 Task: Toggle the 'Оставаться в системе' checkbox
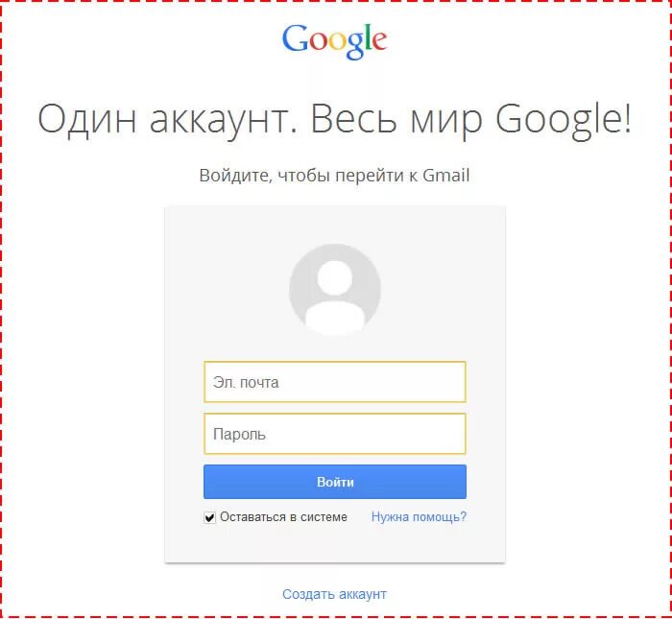tap(209, 517)
